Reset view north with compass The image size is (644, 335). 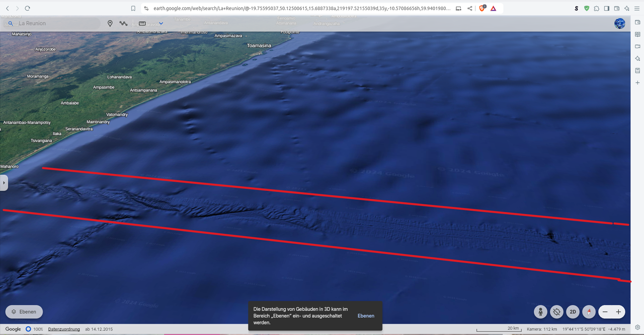(x=589, y=312)
